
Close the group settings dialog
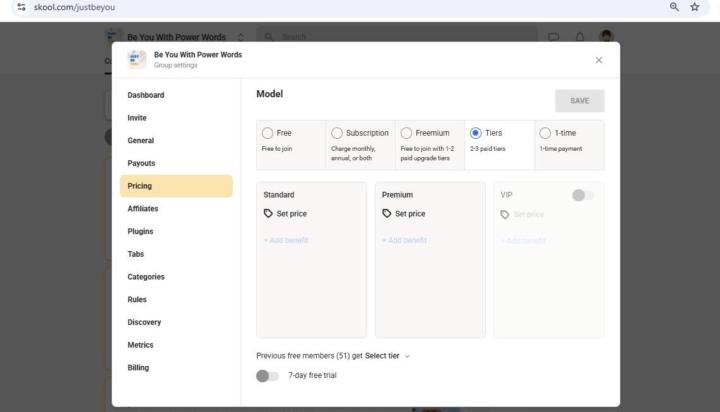coord(598,60)
